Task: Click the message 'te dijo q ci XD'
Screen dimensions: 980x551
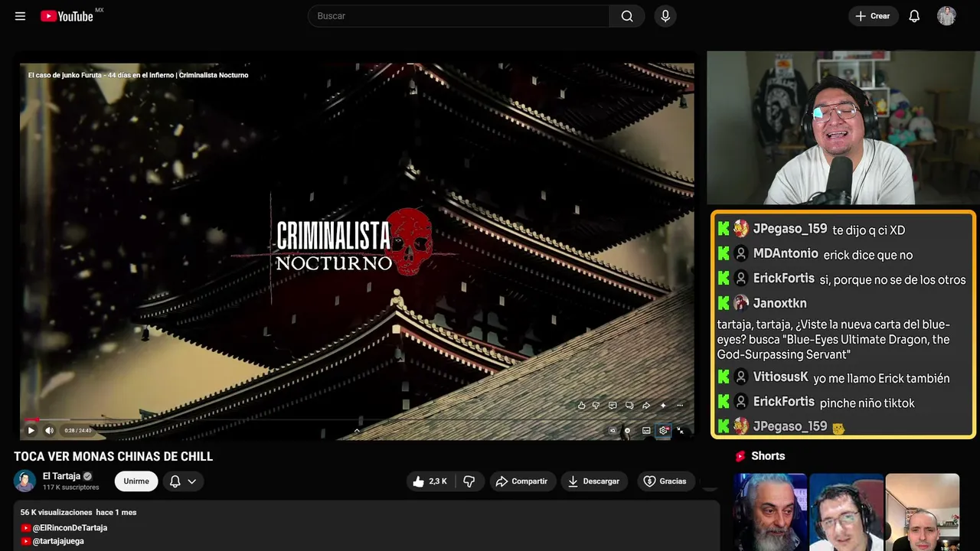Action: (x=868, y=230)
